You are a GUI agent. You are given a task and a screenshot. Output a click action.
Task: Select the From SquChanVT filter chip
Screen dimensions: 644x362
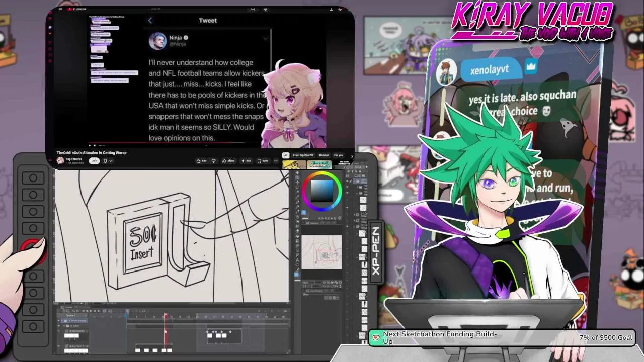(x=303, y=155)
